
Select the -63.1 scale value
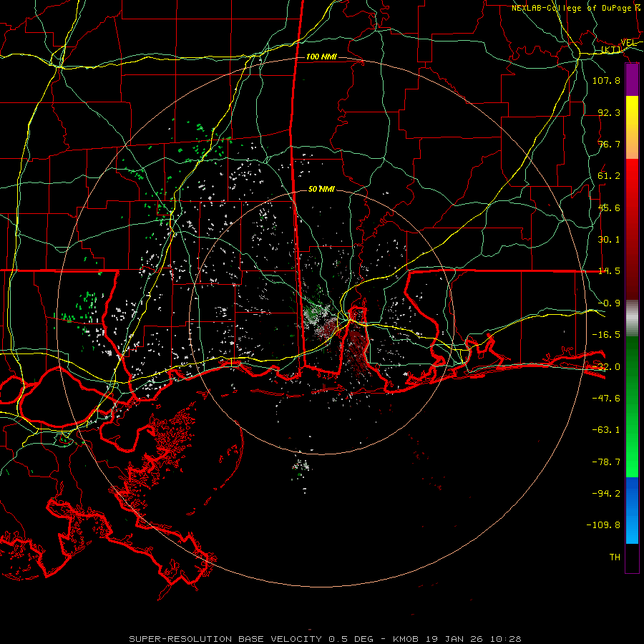pyautogui.click(x=606, y=430)
